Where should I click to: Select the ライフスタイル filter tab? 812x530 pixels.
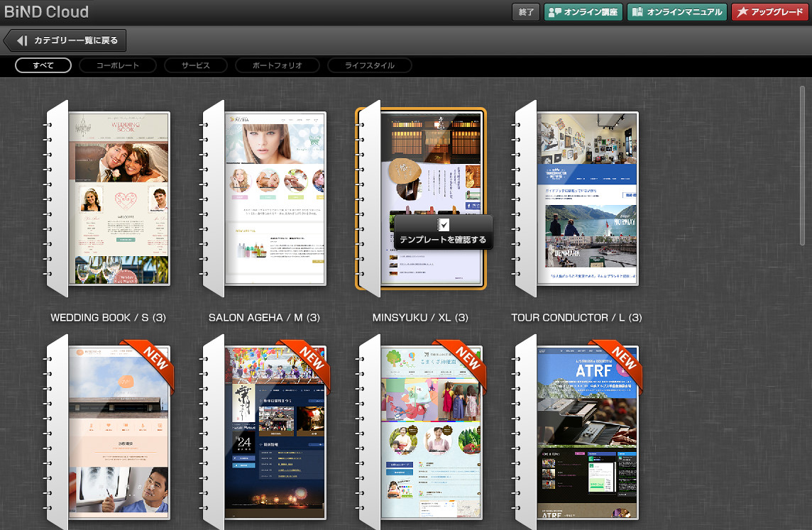[x=369, y=65]
